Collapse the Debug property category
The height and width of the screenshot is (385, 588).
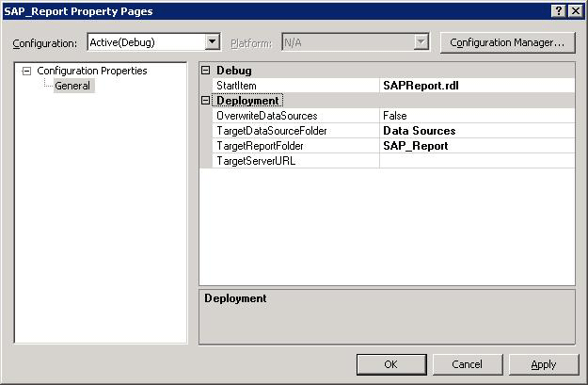coord(205,71)
